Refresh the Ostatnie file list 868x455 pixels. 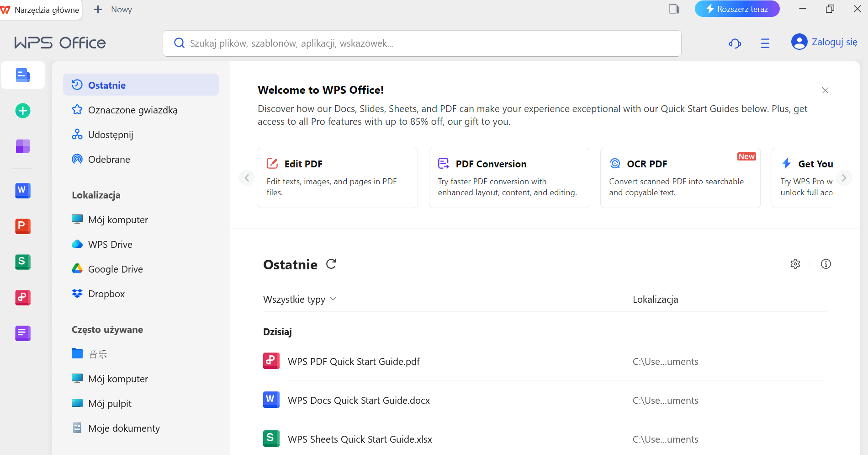click(331, 264)
